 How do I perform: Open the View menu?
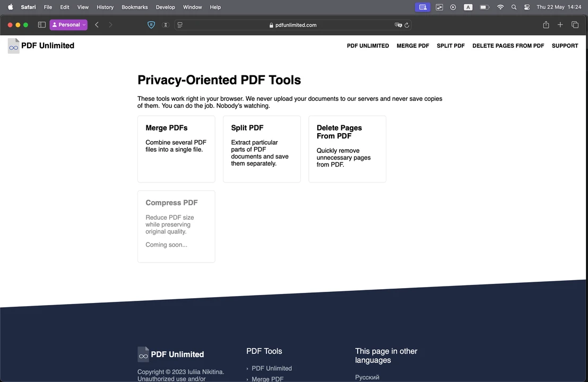(x=83, y=7)
